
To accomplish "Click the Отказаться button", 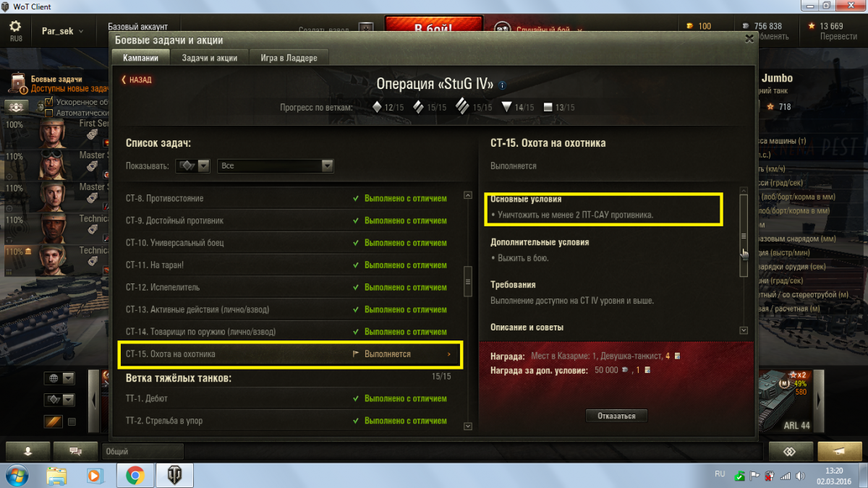I will (x=616, y=416).
